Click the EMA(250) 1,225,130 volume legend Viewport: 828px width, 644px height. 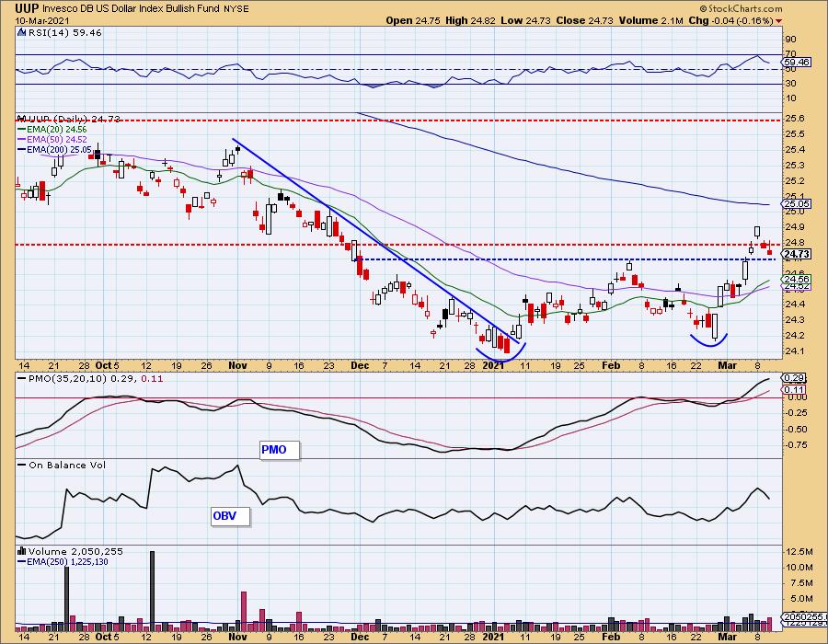[x=63, y=561]
